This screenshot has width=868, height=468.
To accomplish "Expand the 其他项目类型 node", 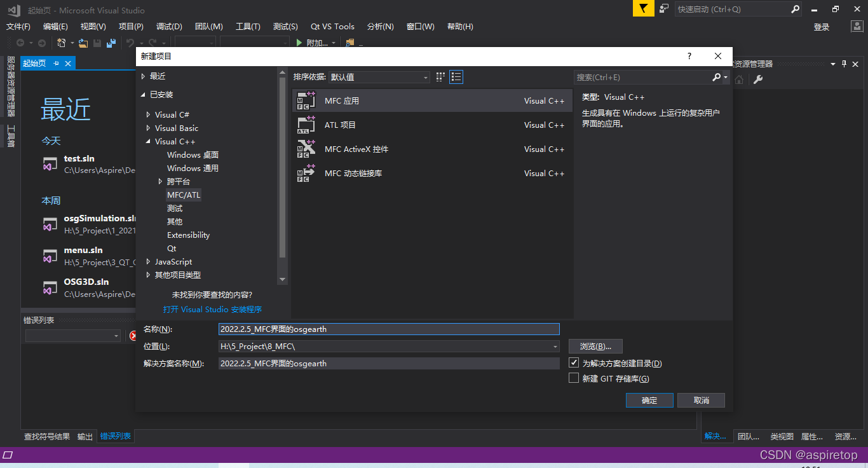I will (149, 275).
